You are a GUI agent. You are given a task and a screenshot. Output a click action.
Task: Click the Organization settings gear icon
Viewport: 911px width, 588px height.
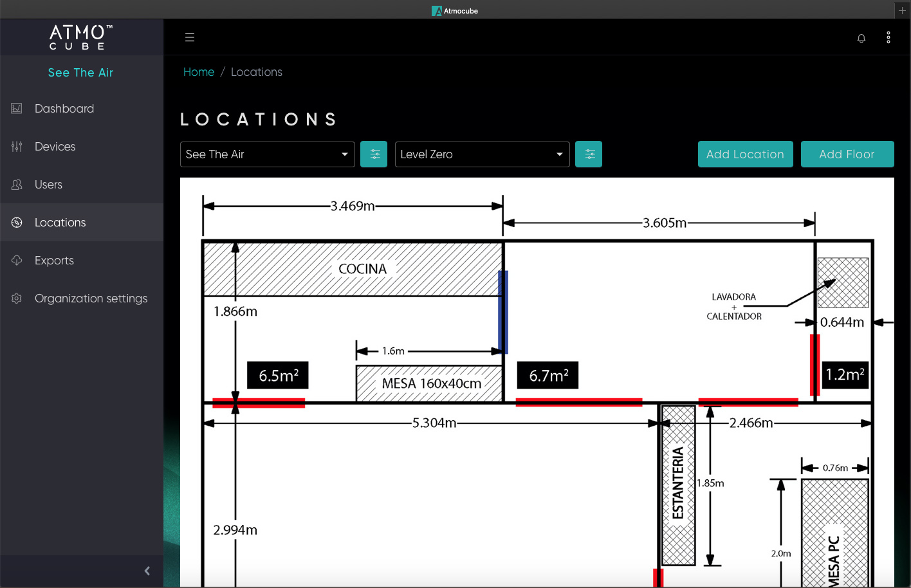(17, 299)
